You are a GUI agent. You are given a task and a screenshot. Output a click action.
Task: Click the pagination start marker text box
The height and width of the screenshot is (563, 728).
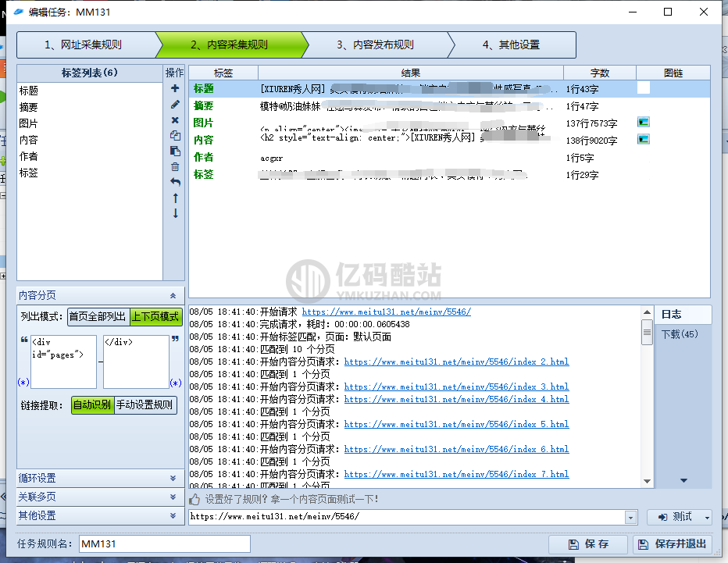point(63,362)
